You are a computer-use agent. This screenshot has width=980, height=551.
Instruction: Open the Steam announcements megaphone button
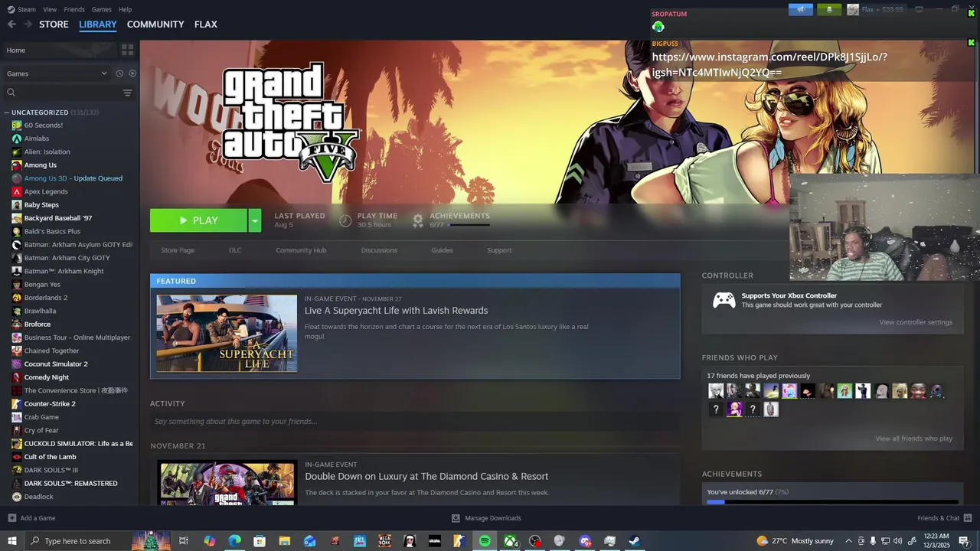pos(801,9)
